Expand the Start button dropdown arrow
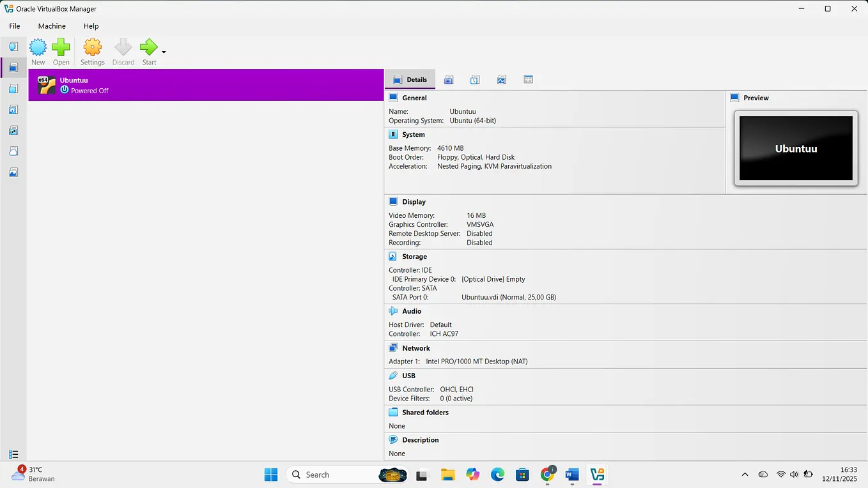Screen dimensions: 868x488 [164, 52]
